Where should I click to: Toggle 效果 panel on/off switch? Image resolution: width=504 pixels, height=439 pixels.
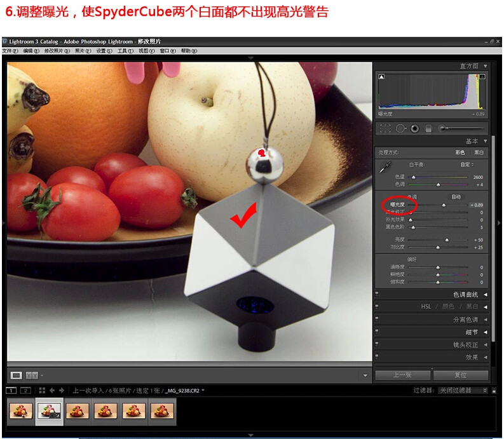click(377, 357)
